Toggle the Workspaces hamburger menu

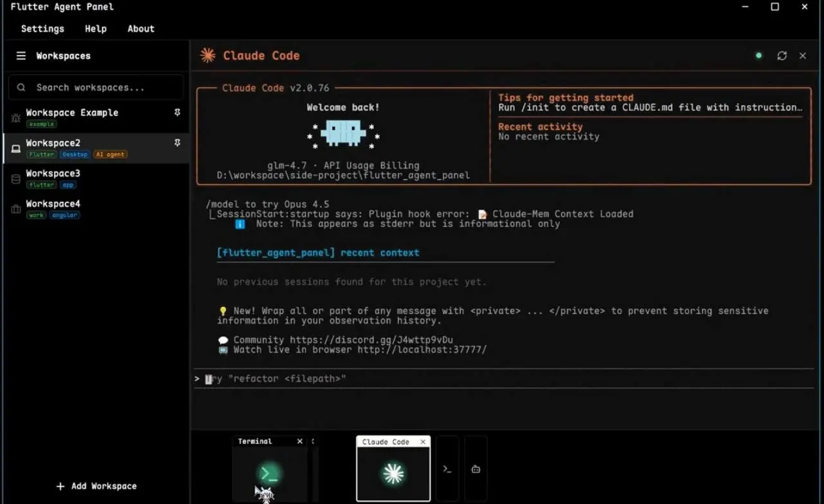click(x=21, y=56)
